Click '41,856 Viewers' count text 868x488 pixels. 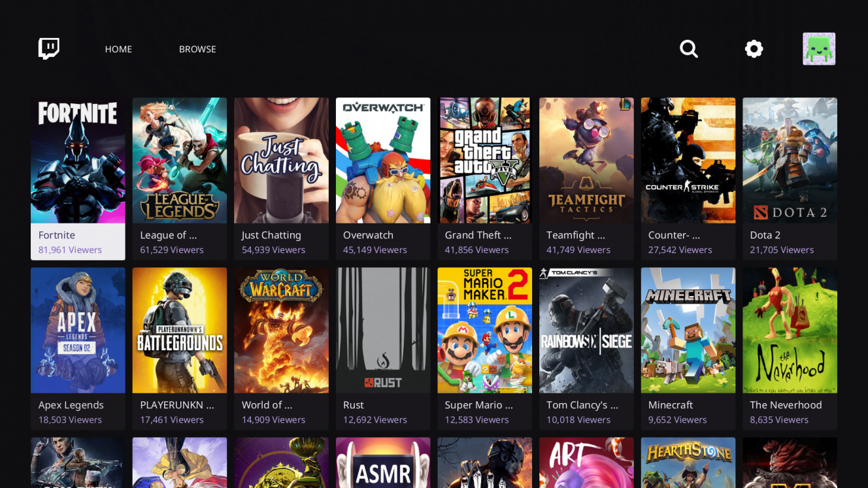476,250
